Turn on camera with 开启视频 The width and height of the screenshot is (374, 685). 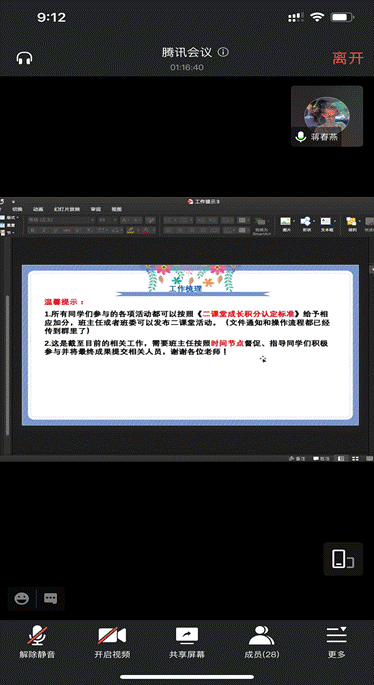click(x=112, y=642)
